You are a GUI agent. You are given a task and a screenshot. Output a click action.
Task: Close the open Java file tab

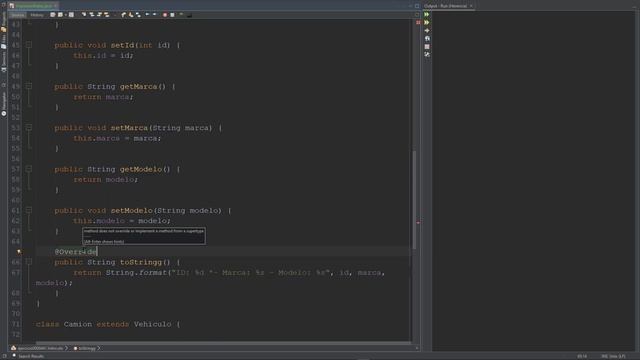tap(56, 6)
